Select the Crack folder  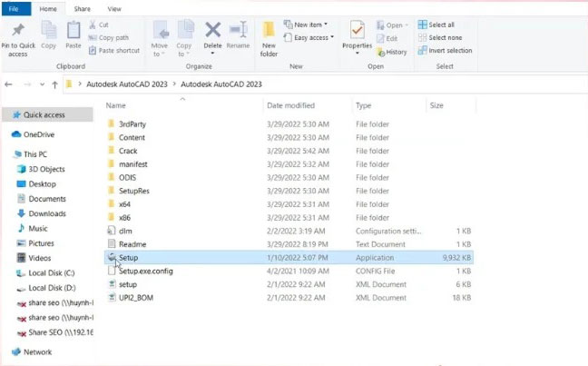(x=128, y=151)
